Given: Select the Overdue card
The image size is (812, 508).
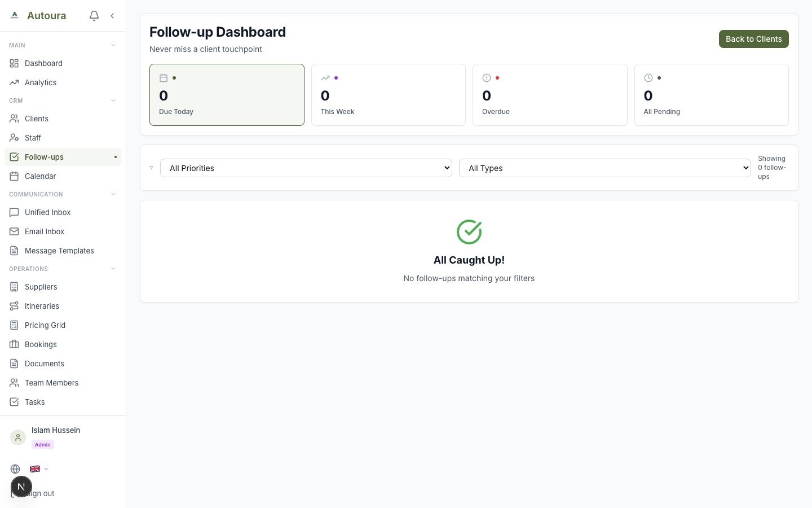Looking at the screenshot, I should (550, 95).
